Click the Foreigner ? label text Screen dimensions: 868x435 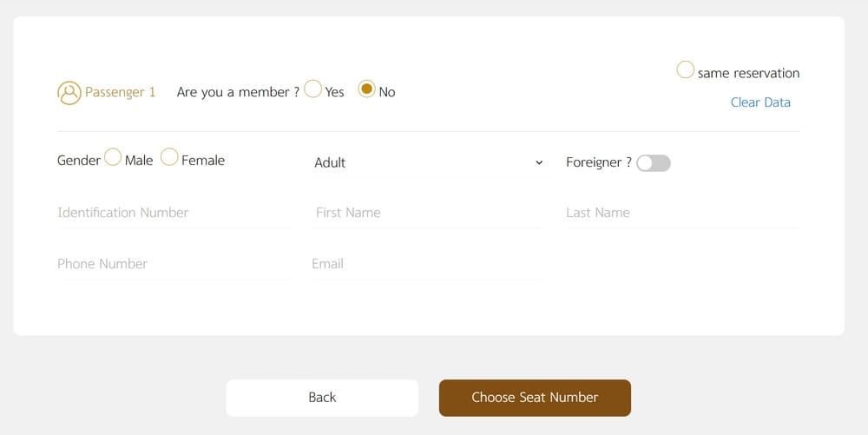598,162
